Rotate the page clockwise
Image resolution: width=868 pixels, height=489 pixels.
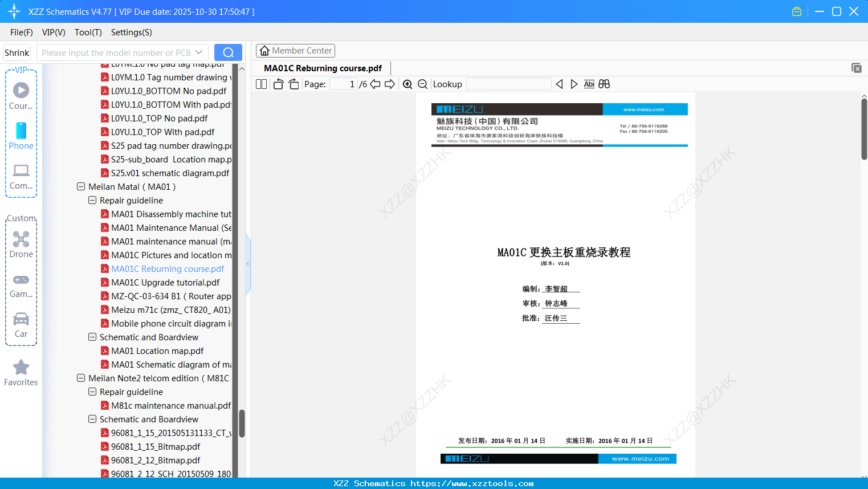coord(293,84)
